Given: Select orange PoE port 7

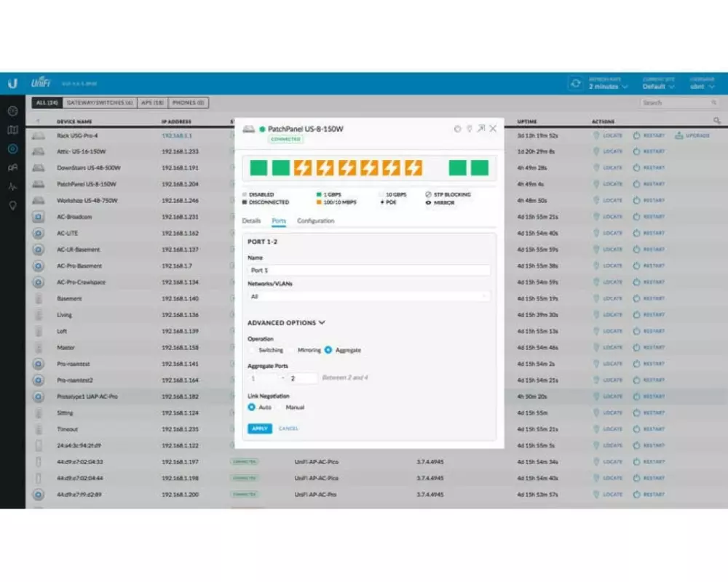Looking at the screenshot, I should [392, 167].
